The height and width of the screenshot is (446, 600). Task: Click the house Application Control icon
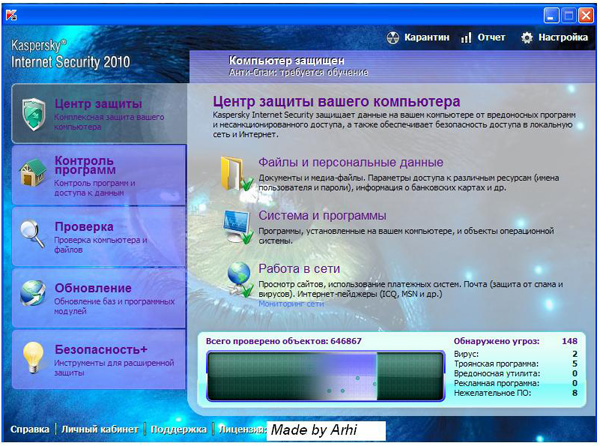pyautogui.click(x=33, y=173)
